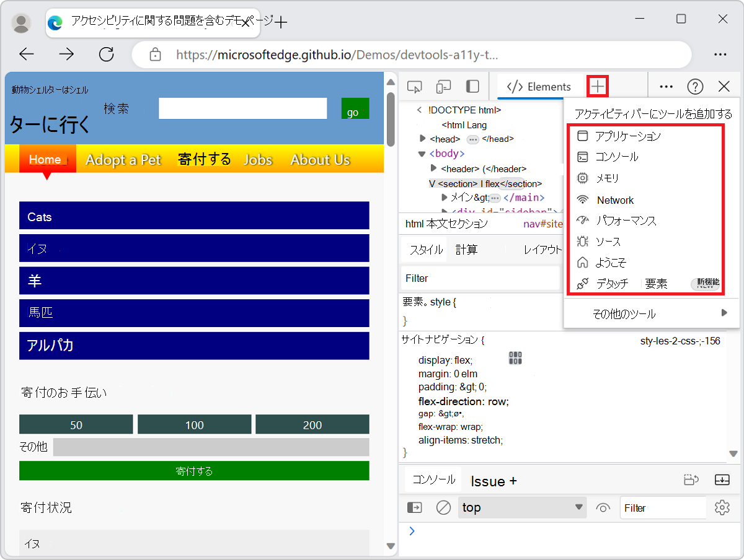
Task: Click the green 寄付する donate button
Action: [x=194, y=471]
